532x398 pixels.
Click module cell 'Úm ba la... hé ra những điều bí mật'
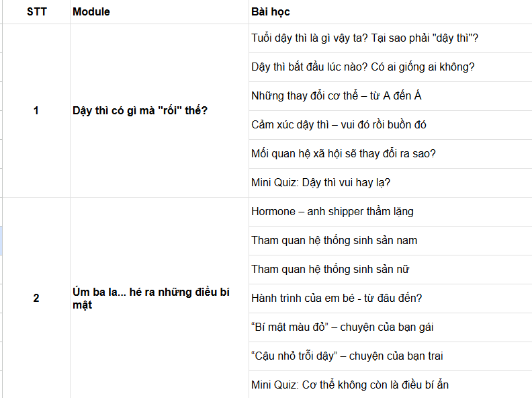[159, 298]
